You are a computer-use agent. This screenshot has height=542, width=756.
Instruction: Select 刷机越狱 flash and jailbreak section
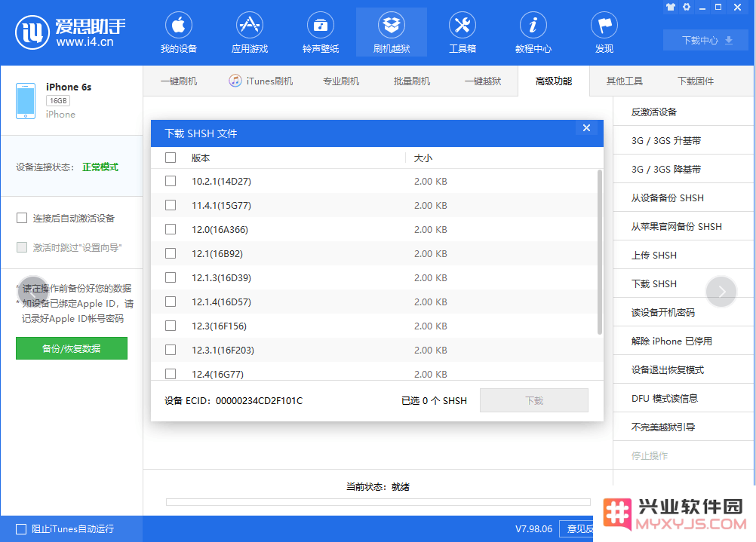pos(392,32)
